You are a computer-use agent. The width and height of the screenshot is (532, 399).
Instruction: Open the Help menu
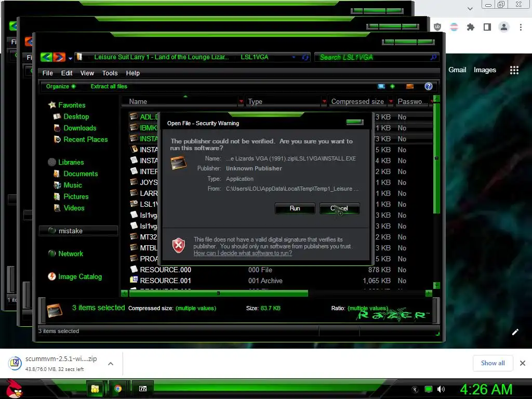click(x=132, y=73)
